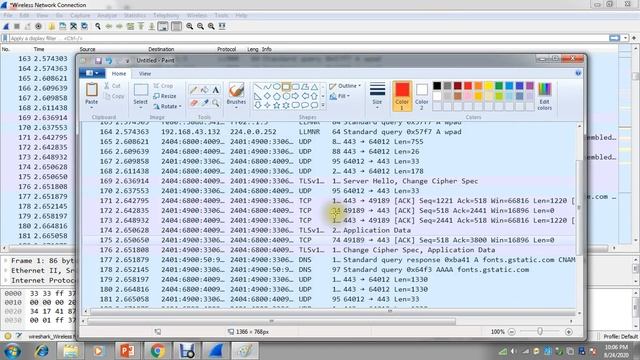Open the Outline dropdown
The height and width of the screenshot is (360, 640).
pyautogui.click(x=345, y=86)
